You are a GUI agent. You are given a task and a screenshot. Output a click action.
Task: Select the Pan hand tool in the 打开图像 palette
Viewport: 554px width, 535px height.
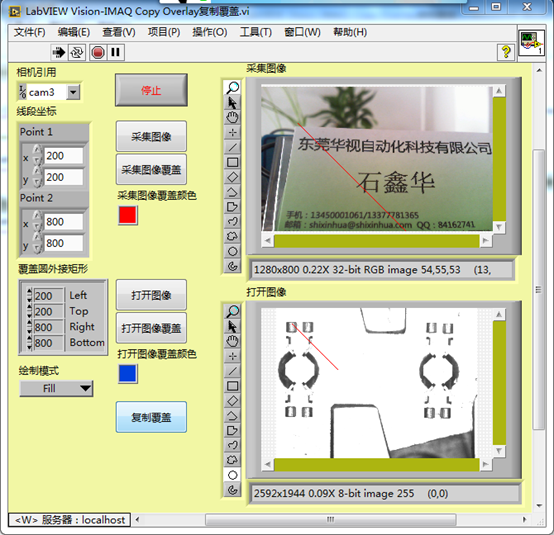point(232,341)
